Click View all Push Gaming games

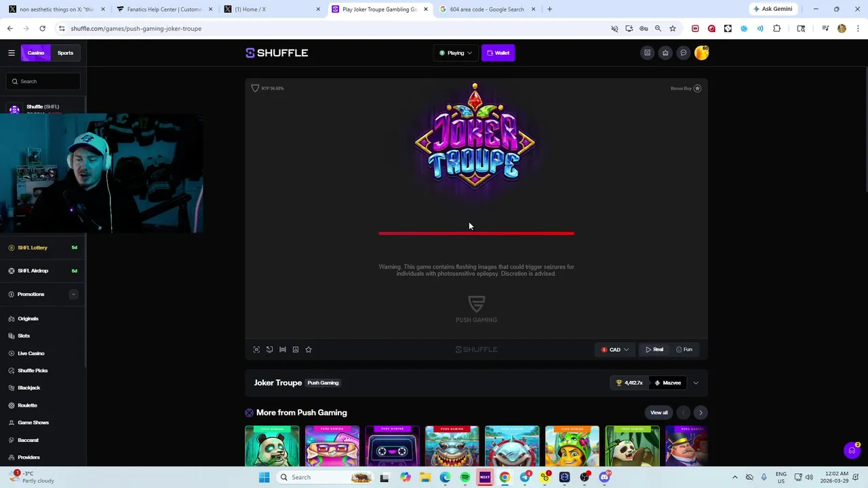(659, 413)
